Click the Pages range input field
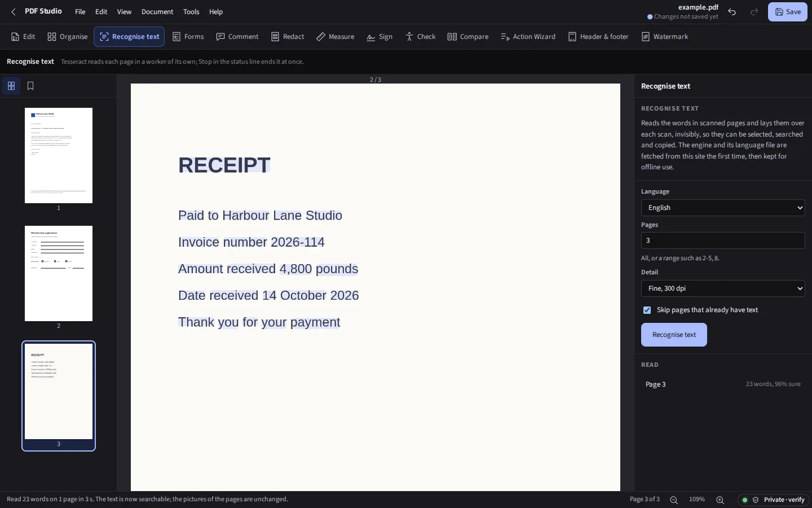Screen dimensions: 812x508 [723, 240]
